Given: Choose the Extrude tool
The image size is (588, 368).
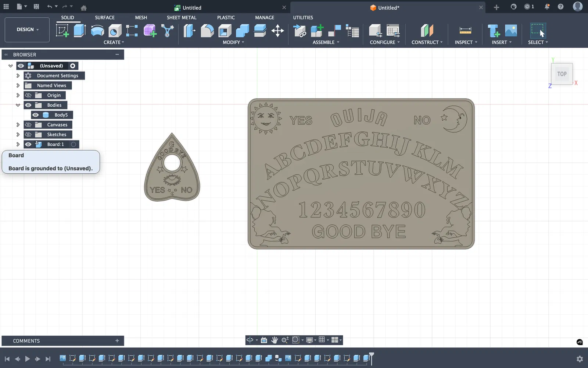Looking at the screenshot, I should (x=80, y=31).
